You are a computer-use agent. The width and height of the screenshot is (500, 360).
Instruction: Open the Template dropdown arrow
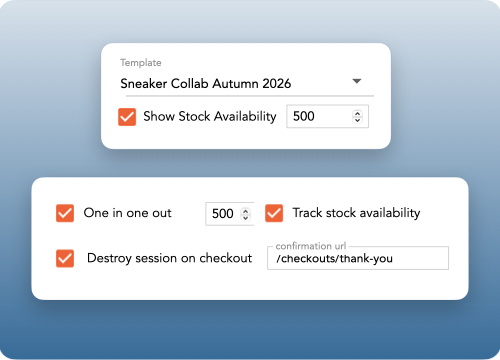click(357, 81)
